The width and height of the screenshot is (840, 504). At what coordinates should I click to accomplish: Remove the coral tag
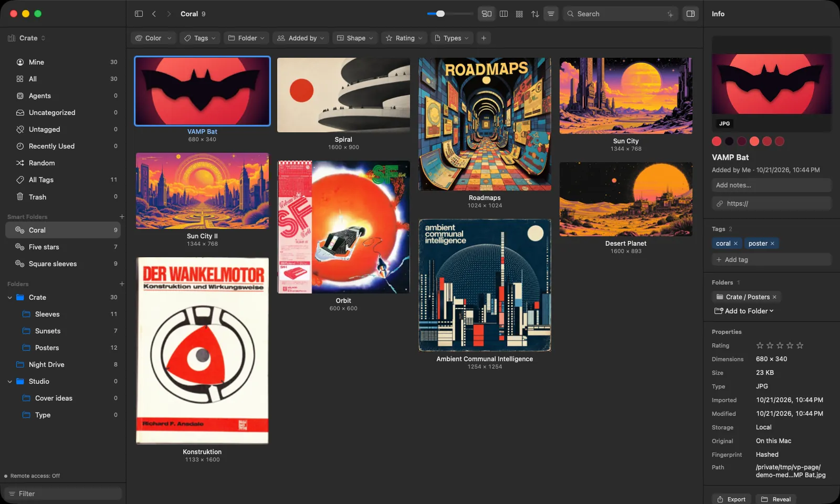tap(736, 244)
